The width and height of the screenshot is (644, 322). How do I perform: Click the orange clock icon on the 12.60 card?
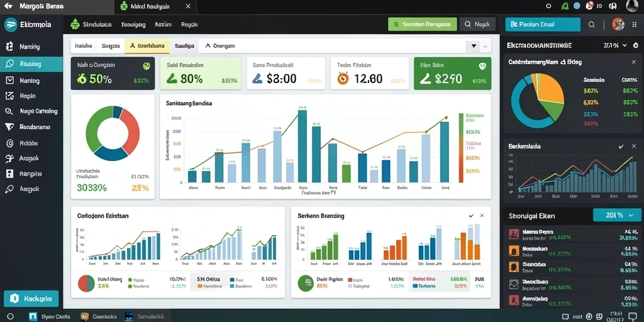[x=343, y=78]
